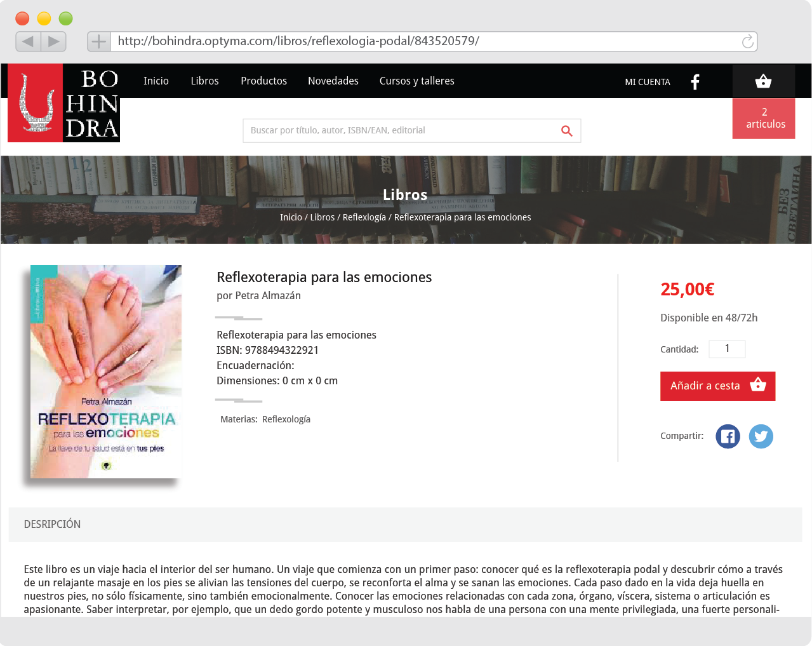812x646 pixels.
Task: Open a new tab with plus icon
Action: click(99, 42)
